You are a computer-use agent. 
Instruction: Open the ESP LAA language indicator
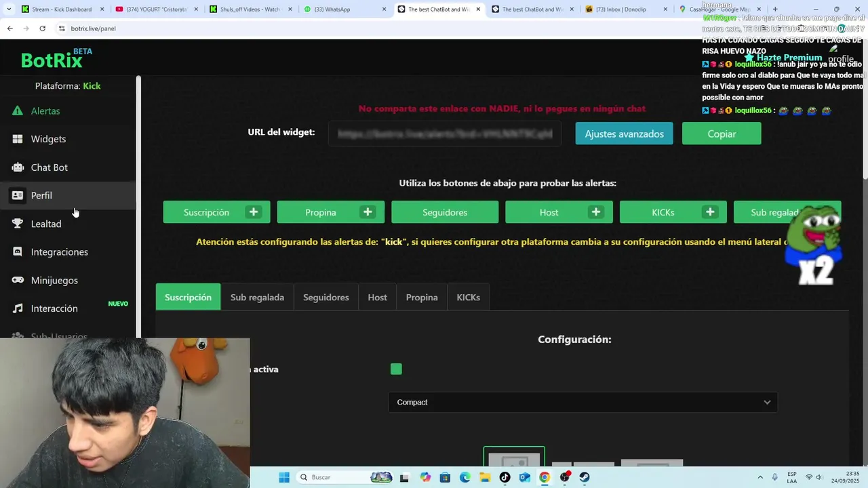792,477
